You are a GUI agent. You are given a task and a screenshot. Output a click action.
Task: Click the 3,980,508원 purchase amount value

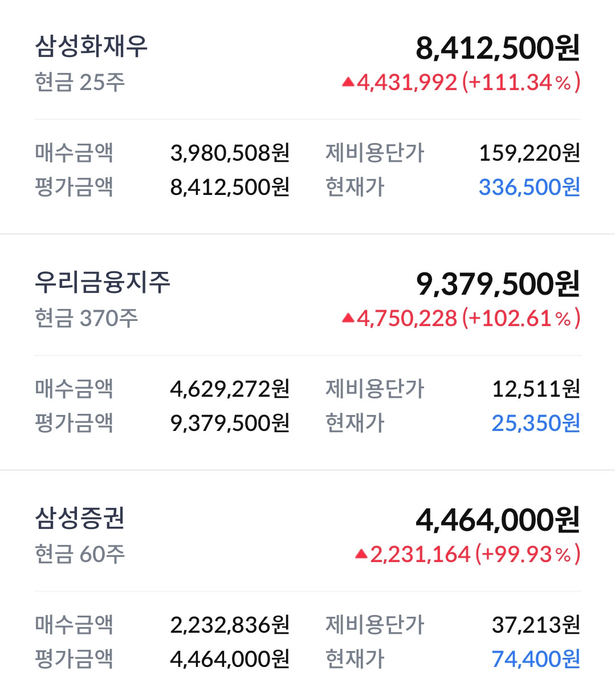tap(230, 153)
